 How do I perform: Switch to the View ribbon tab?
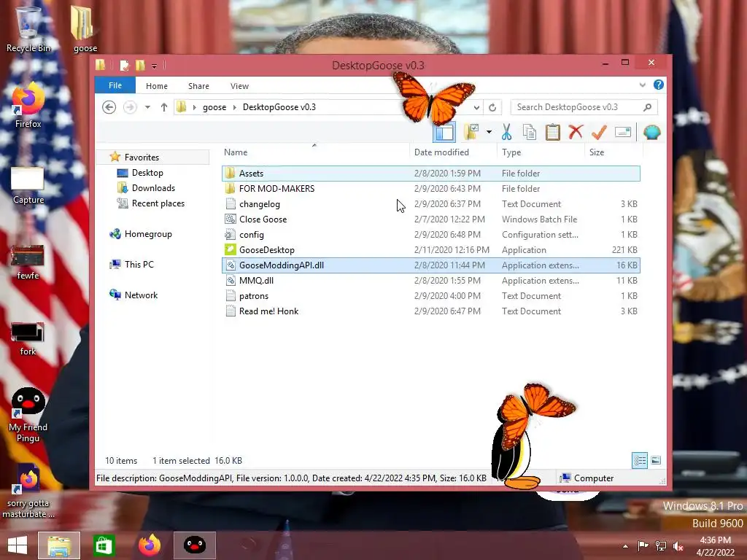(239, 86)
